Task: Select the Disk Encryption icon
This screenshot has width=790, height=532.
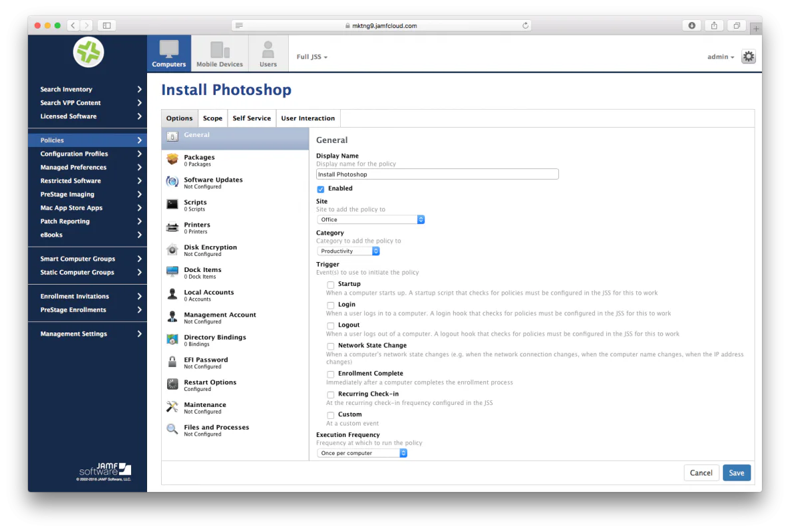Action: point(172,249)
